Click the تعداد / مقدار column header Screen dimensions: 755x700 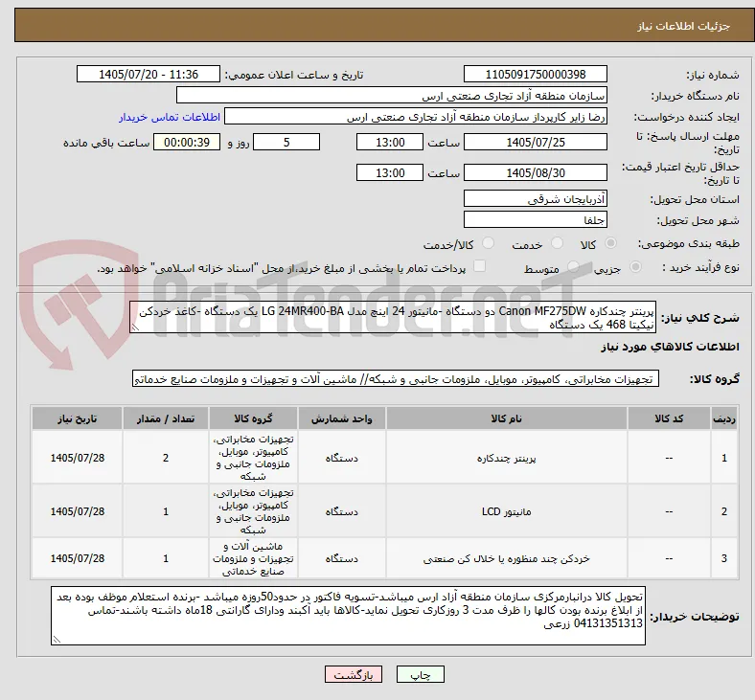pos(166,418)
